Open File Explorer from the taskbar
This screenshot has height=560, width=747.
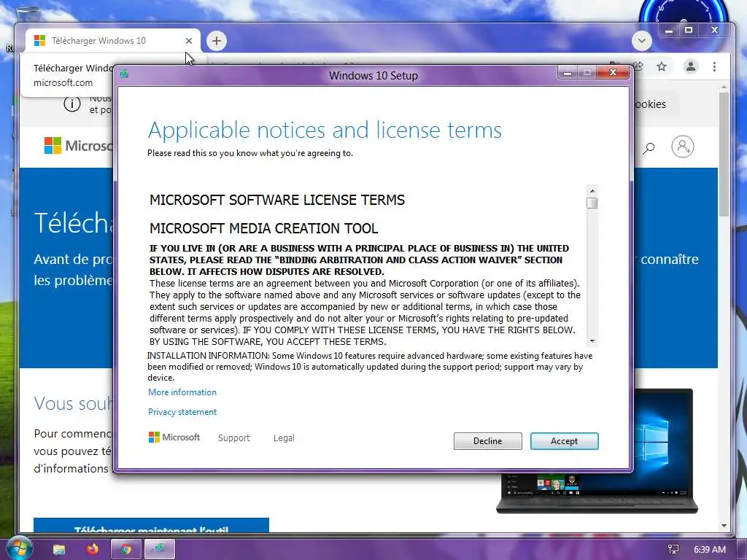(x=58, y=550)
